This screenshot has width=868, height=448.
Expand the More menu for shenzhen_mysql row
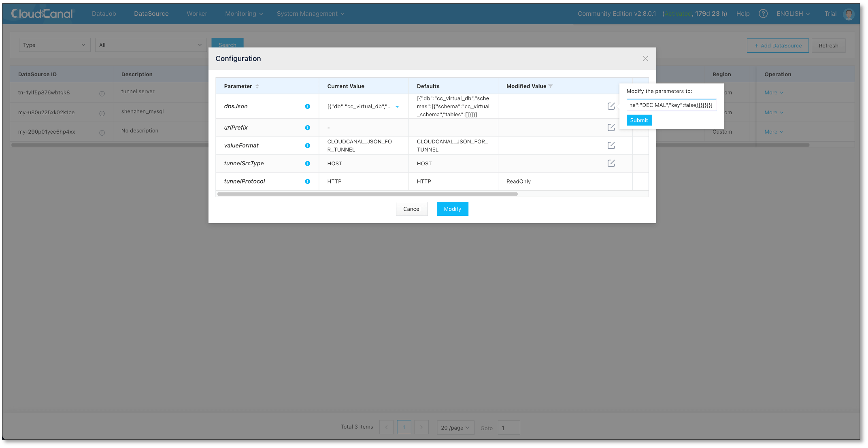click(x=773, y=112)
